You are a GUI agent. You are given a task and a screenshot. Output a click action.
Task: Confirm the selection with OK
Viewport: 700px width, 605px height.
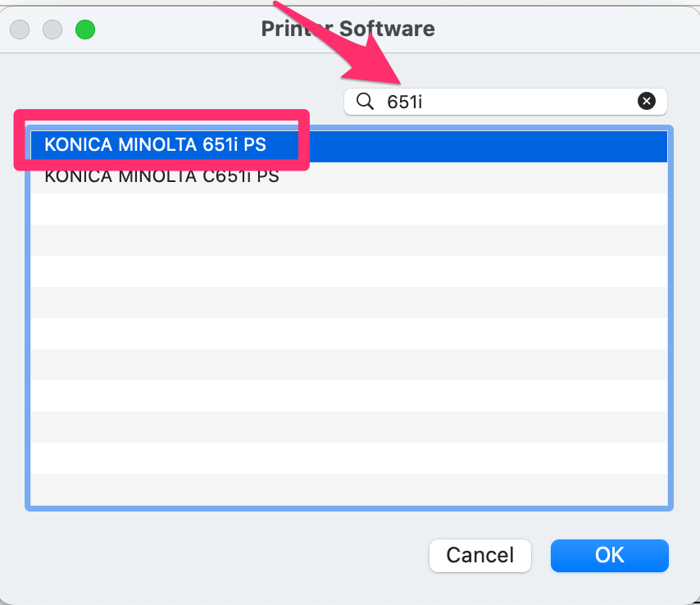click(x=609, y=555)
